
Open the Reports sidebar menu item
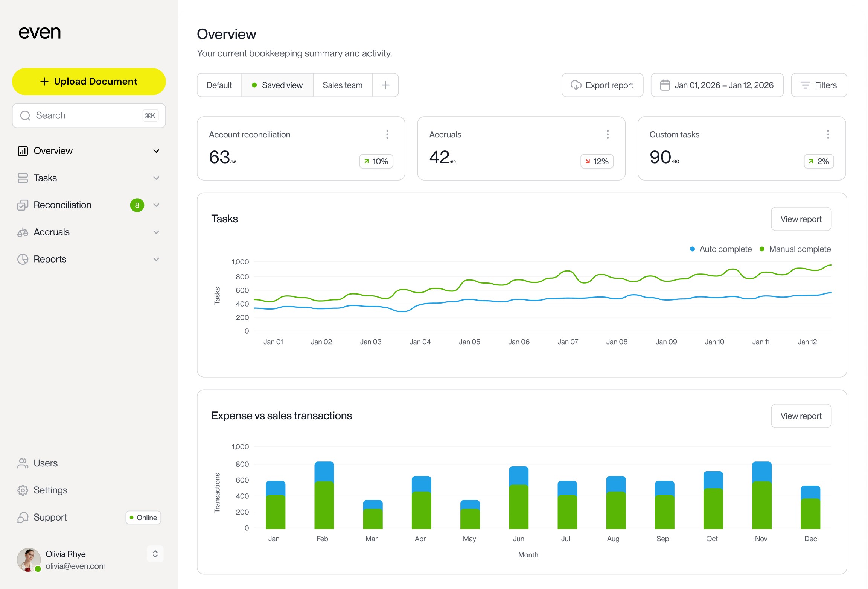point(89,259)
